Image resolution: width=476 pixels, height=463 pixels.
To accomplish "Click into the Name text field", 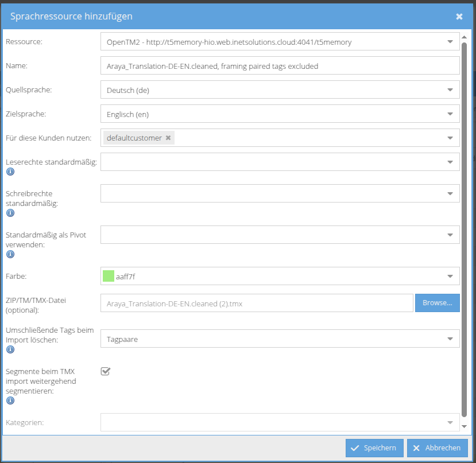I will coord(280,66).
